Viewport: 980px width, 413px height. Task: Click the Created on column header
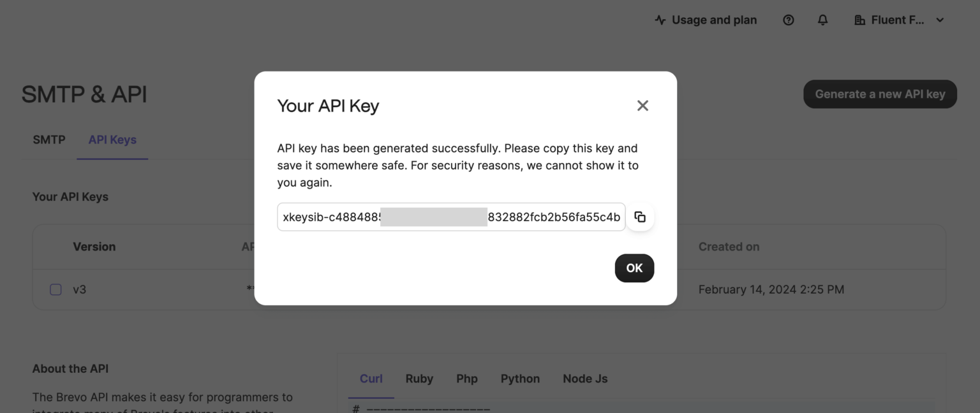pyautogui.click(x=729, y=247)
